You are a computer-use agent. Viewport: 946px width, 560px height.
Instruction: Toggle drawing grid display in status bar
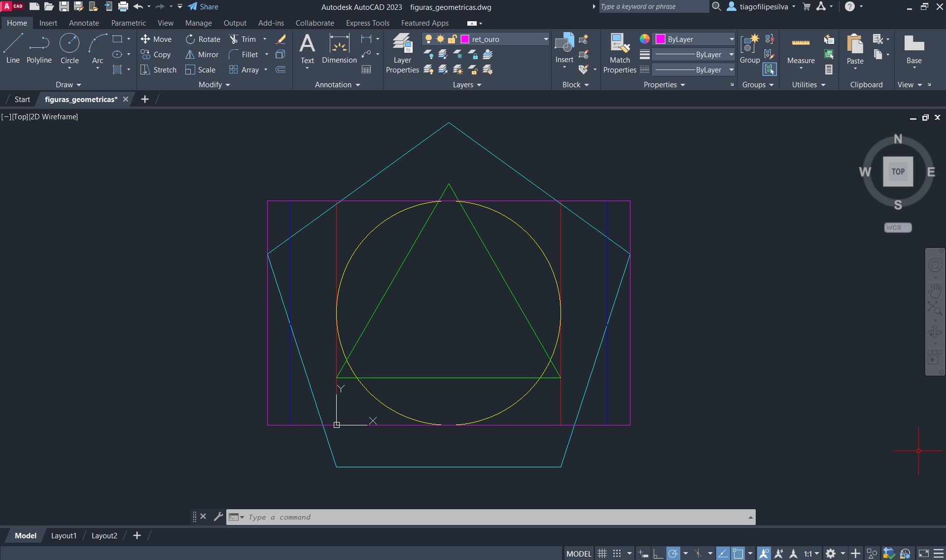(602, 554)
